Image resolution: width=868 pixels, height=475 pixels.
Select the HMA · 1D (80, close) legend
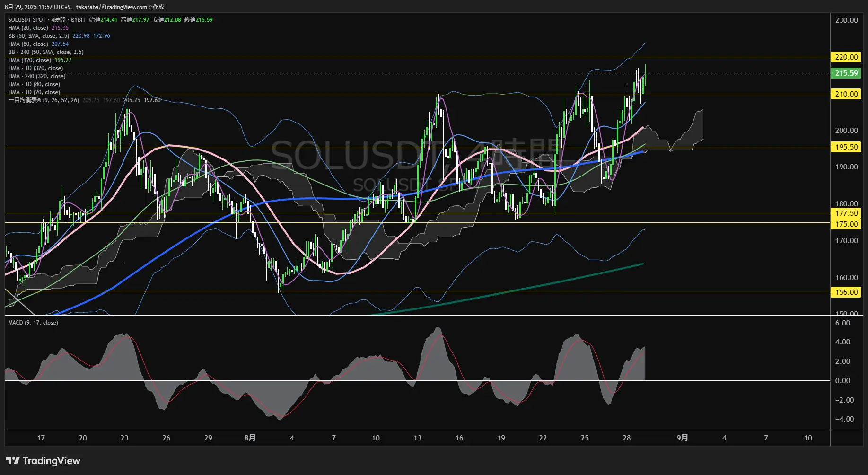pos(34,84)
